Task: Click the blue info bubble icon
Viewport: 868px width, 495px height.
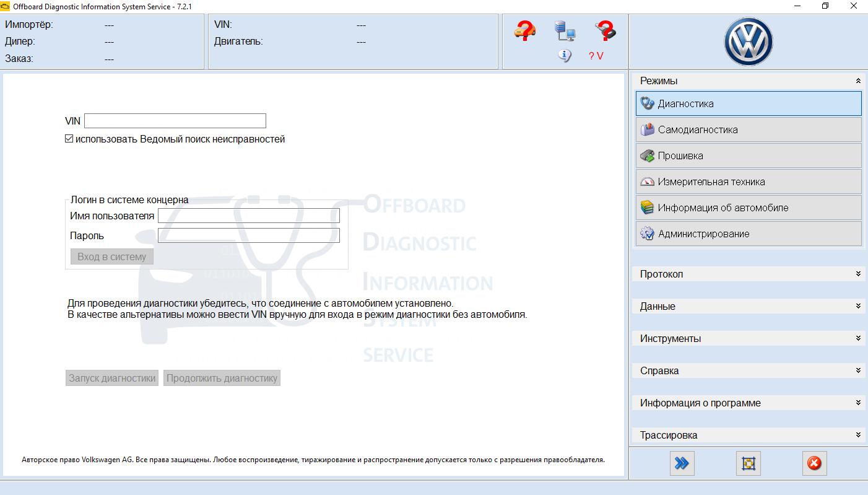Action: (564, 55)
